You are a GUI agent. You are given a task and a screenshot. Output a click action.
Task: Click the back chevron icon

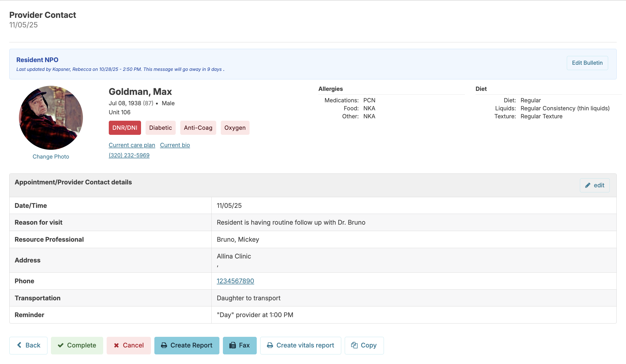coord(19,345)
